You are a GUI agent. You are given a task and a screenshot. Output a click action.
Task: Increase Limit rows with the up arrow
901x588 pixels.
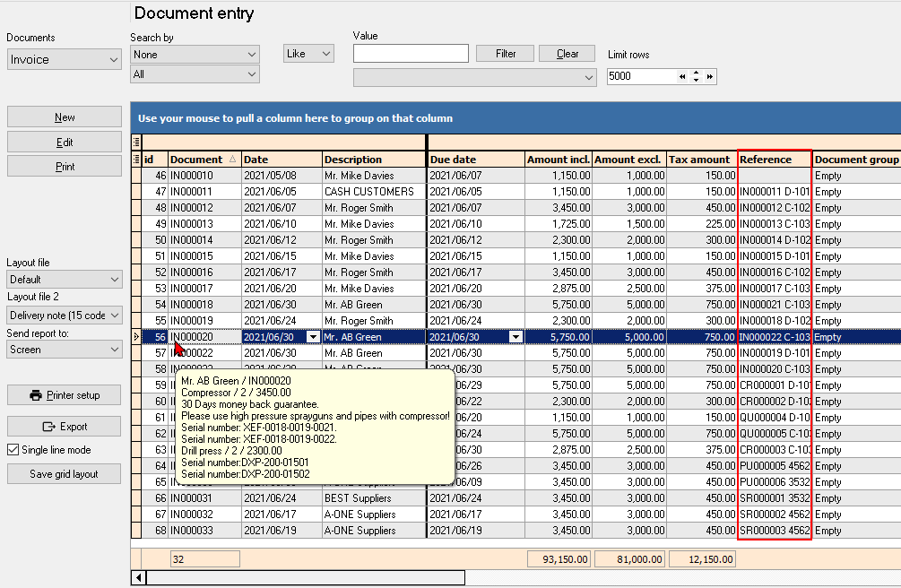(697, 73)
